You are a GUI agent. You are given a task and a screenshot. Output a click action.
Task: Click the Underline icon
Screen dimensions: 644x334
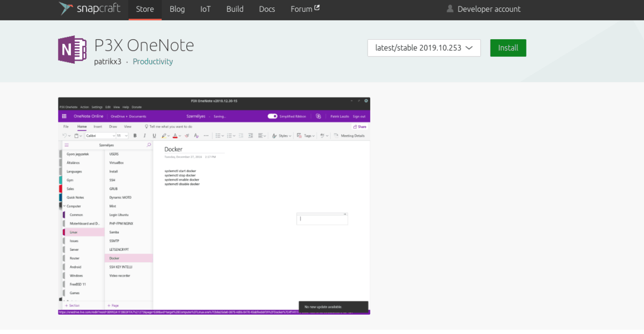click(x=154, y=135)
